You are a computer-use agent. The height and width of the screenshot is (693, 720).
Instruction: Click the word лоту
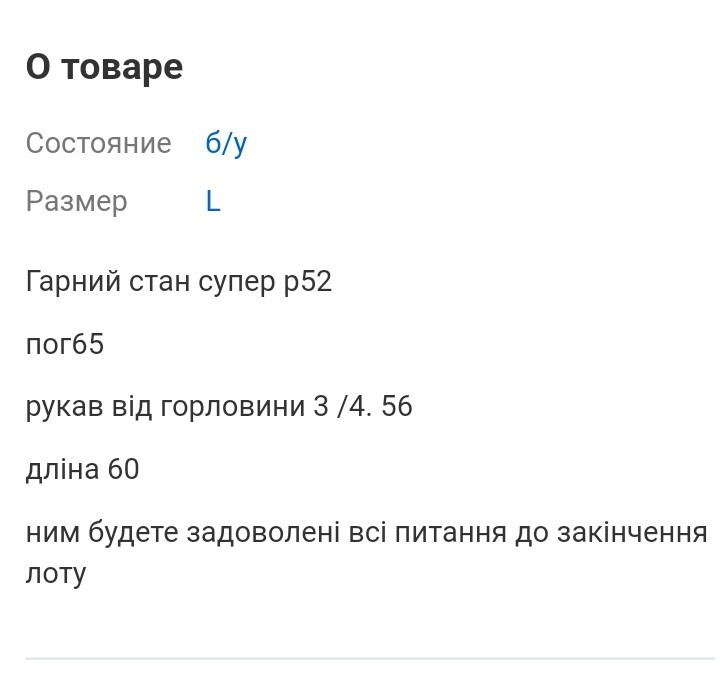(56, 574)
